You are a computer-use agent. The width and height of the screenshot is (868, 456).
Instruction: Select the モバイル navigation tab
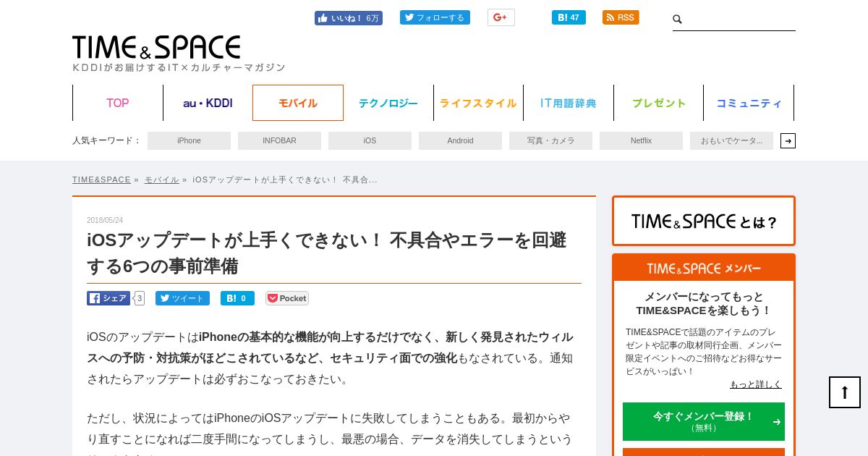pyautogui.click(x=298, y=103)
